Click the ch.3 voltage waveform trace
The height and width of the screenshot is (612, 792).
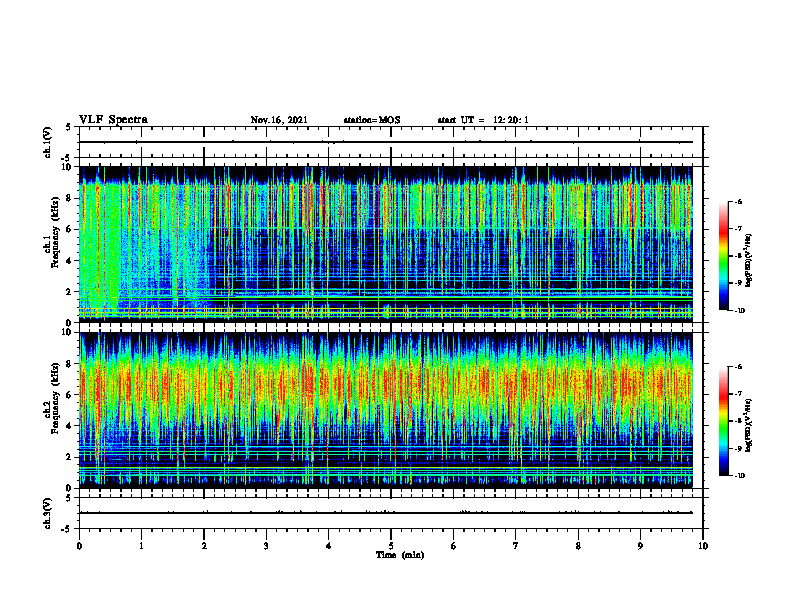[386, 513]
